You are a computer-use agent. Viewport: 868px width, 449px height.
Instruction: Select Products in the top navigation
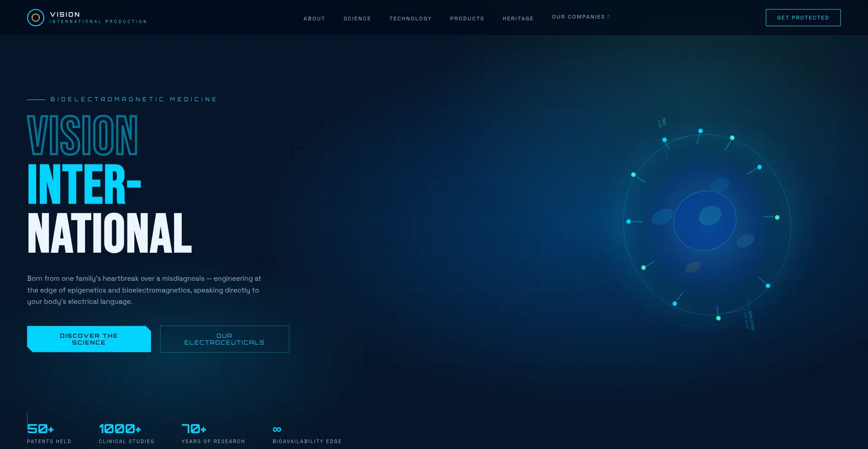coord(467,19)
